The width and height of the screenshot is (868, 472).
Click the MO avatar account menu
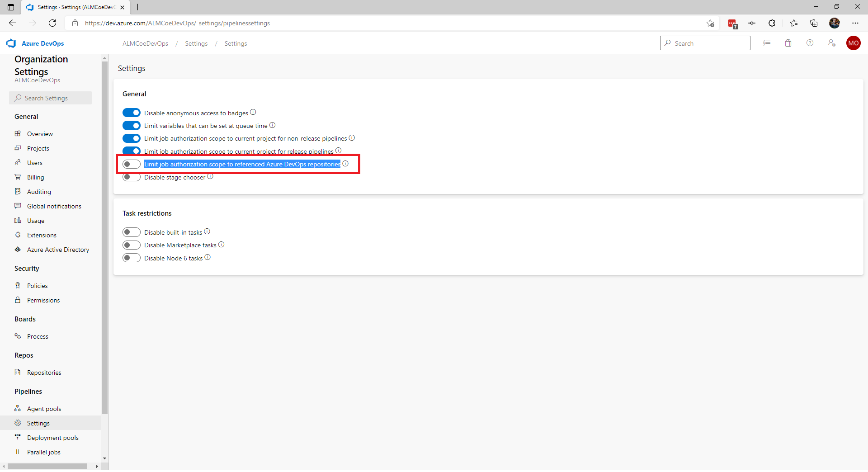(854, 43)
